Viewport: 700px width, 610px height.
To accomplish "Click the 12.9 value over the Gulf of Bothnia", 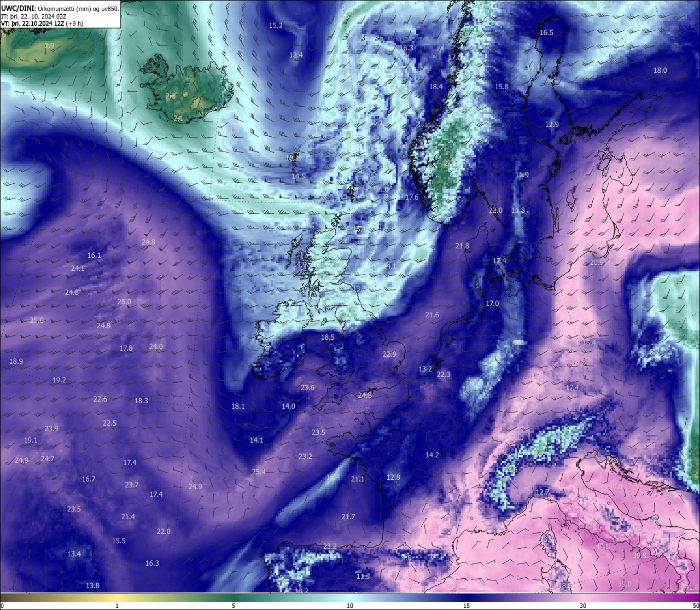I will coord(552,125).
